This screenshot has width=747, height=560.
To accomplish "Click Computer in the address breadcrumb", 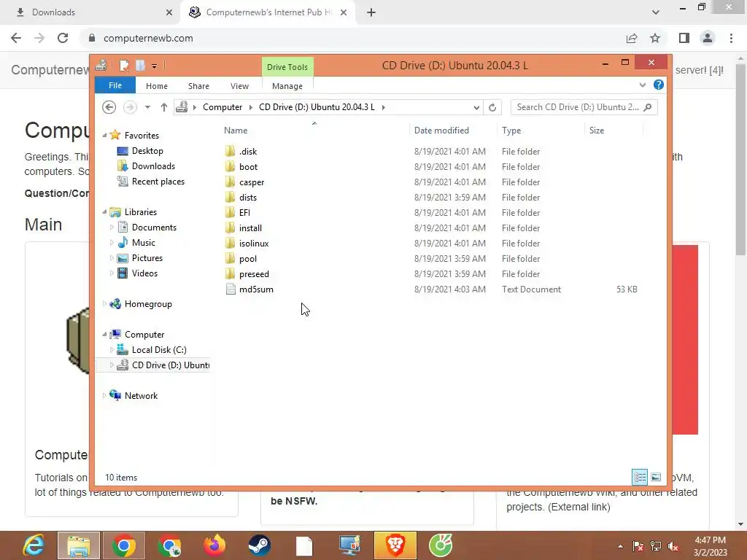I will pos(222,107).
